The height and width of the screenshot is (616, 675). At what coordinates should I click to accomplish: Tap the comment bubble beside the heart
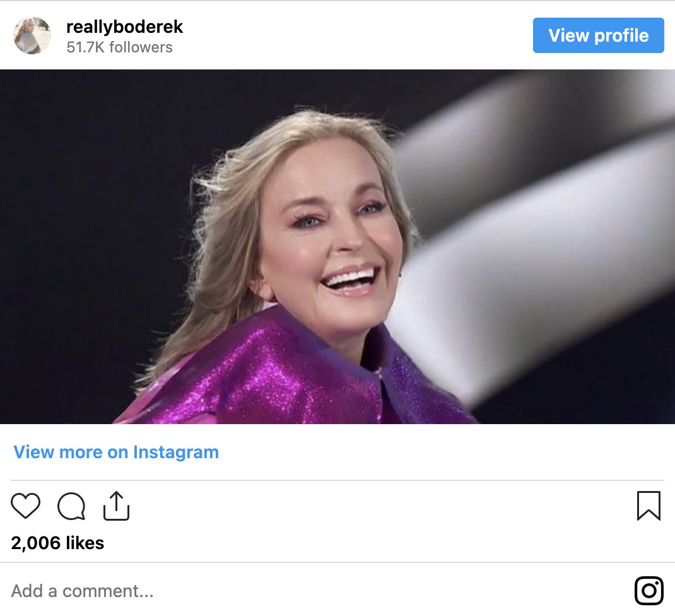click(71, 506)
